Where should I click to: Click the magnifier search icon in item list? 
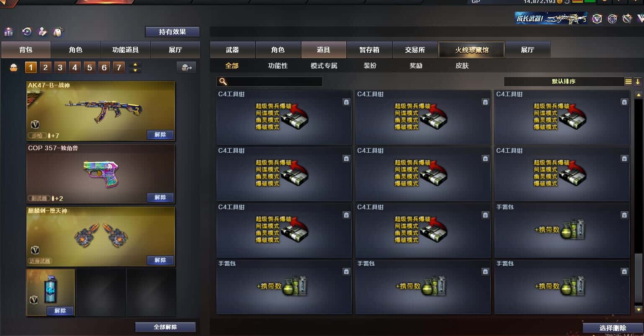[x=223, y=82]
